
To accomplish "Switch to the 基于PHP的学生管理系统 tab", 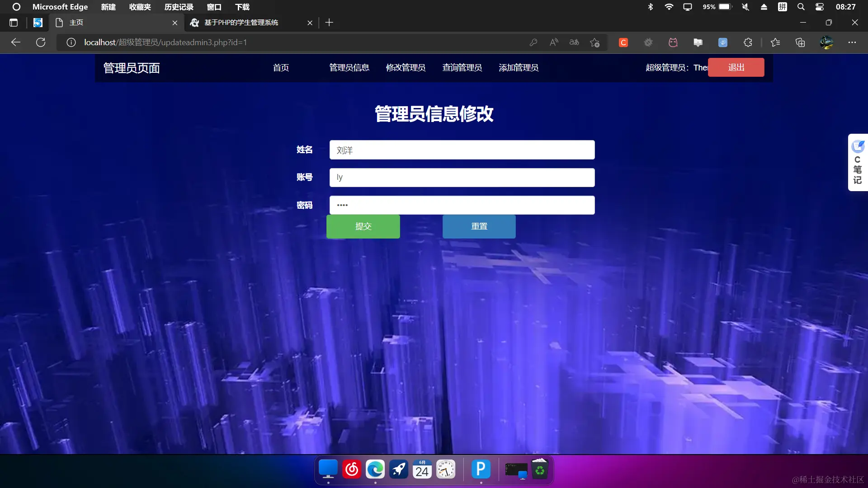I will coord(241,23).
